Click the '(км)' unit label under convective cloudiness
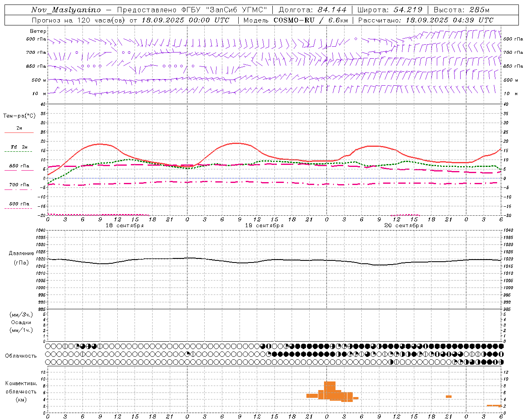 tap(21, 399)
